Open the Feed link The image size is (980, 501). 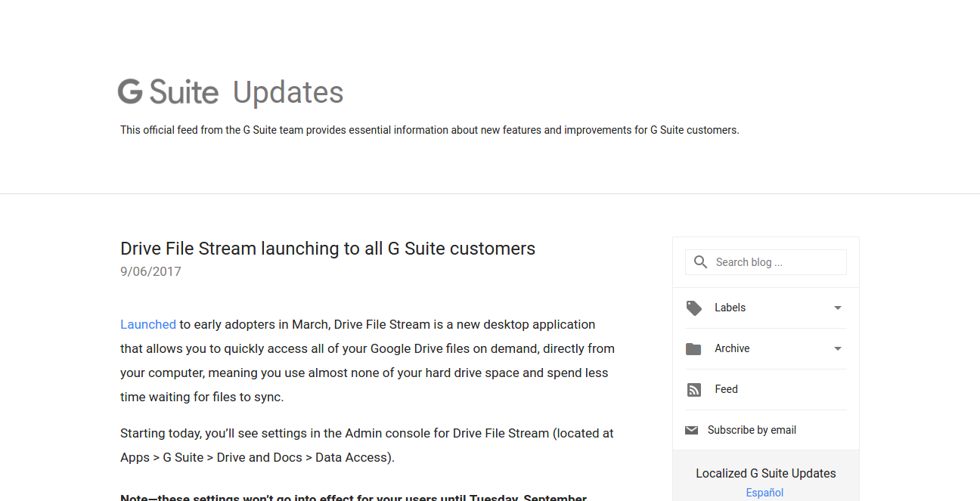(x=726, y=389)
